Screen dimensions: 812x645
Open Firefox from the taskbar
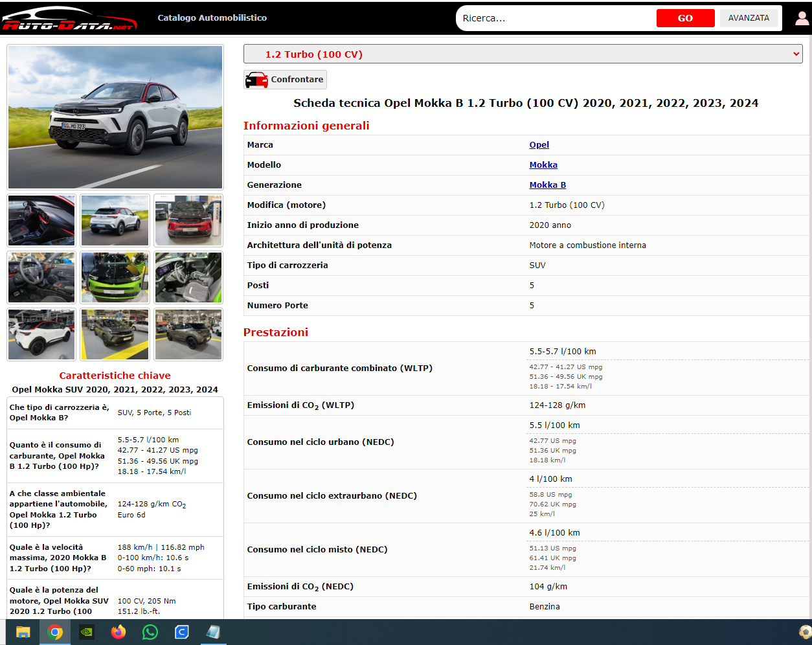[x=118, y=632]
